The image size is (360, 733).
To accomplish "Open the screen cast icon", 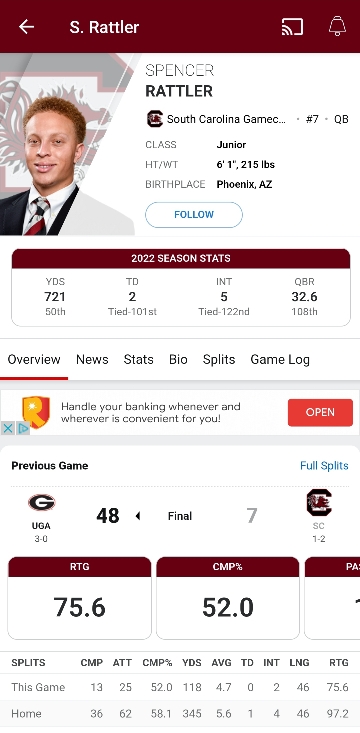I will 292,27.
